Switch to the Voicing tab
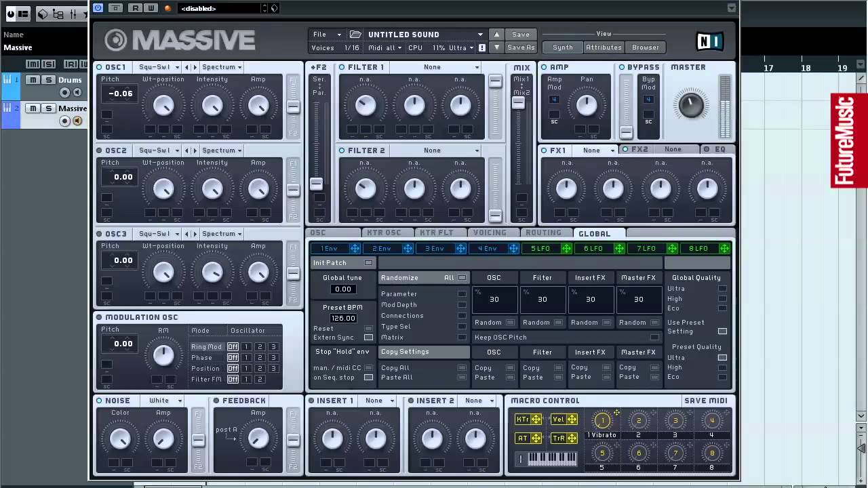 [x=490, y=233]
